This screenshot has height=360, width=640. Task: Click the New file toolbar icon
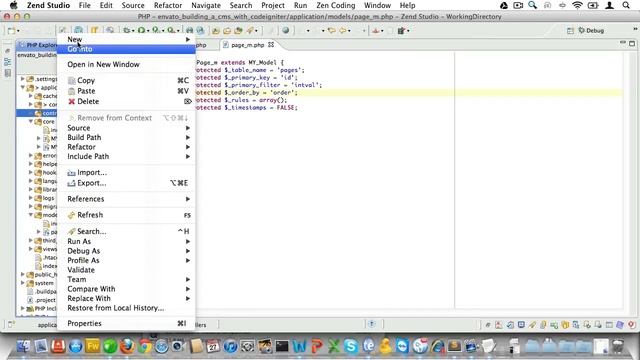(x=11, y=31)
